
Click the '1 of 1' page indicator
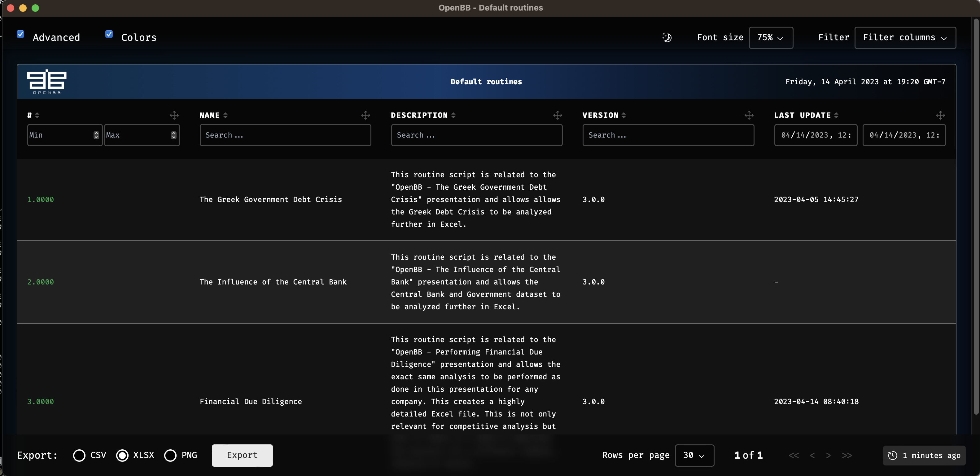tap(748, 456)
